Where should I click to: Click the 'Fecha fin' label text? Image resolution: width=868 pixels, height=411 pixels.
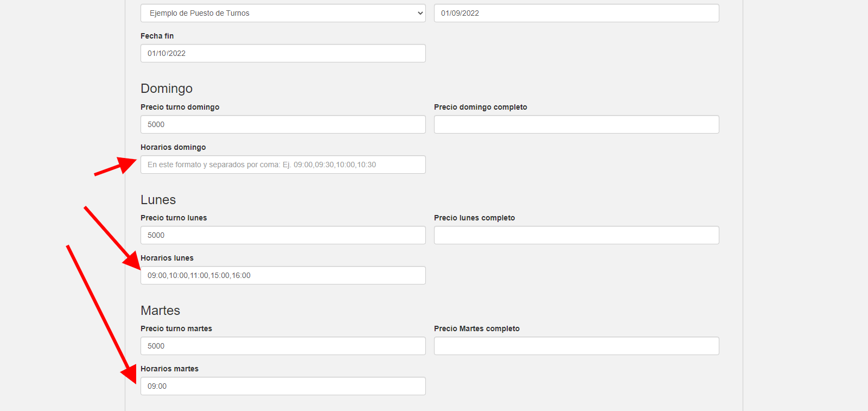click(157, 36)
